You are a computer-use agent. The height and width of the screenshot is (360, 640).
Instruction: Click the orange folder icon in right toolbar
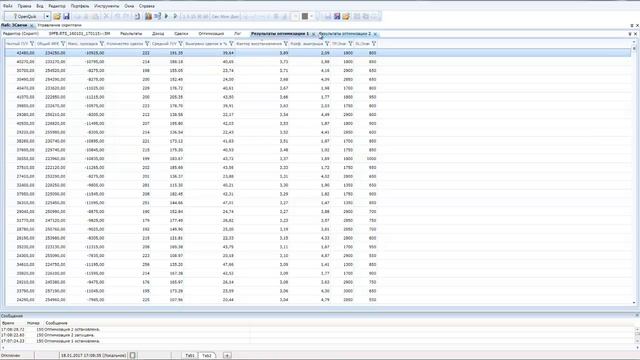[x=346, y=16]
